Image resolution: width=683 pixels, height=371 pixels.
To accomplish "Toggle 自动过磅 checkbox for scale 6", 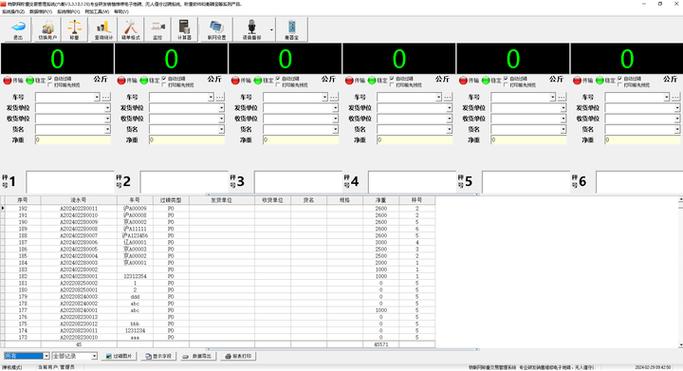I will coord(620,78).
